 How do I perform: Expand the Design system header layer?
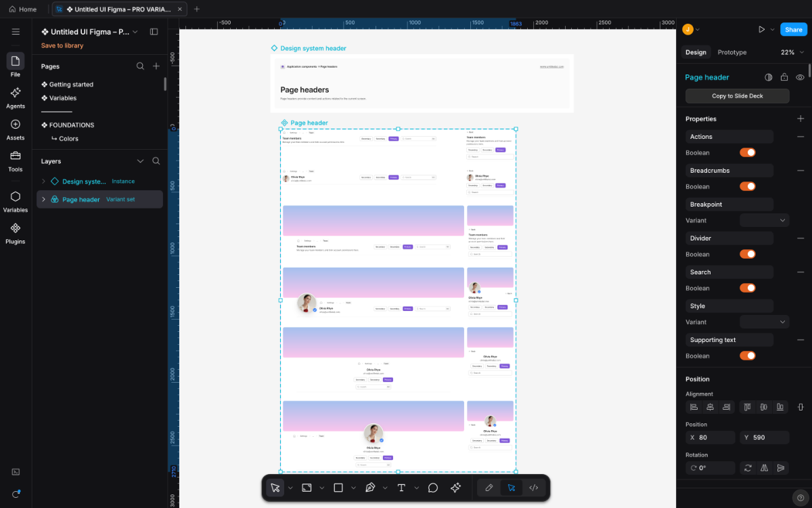pyautogui.click(x=44, y=182)
